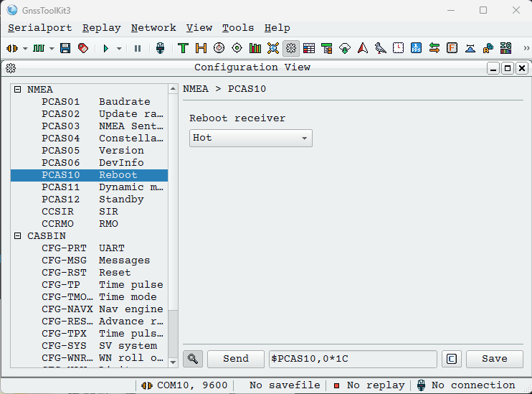Click the red tag icon in toolbar
This screenshot has width=532, height=394.
83,48
